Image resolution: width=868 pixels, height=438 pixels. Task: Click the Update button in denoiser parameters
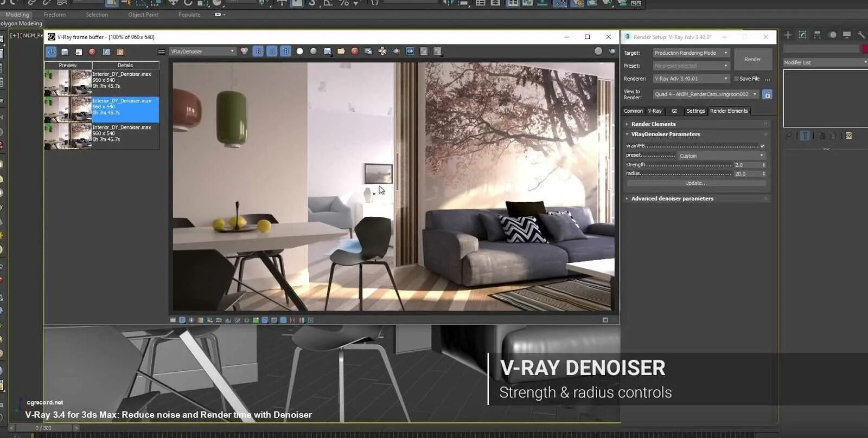(696, 183)
